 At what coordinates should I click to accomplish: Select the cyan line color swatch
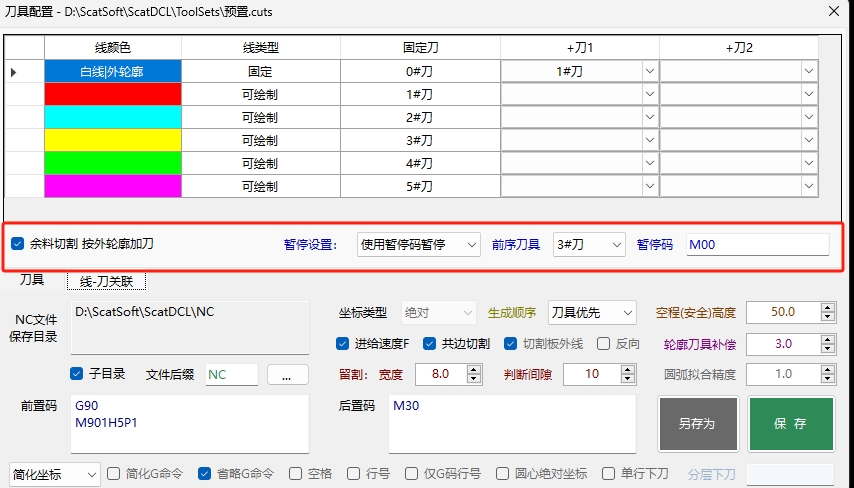[x=113, y=117]
